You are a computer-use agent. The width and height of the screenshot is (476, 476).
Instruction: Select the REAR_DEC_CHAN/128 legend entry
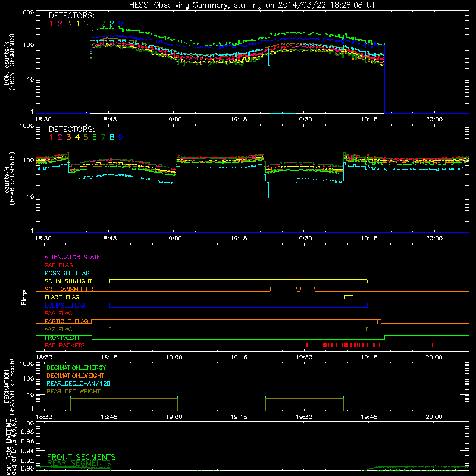(x=79, y=384)
